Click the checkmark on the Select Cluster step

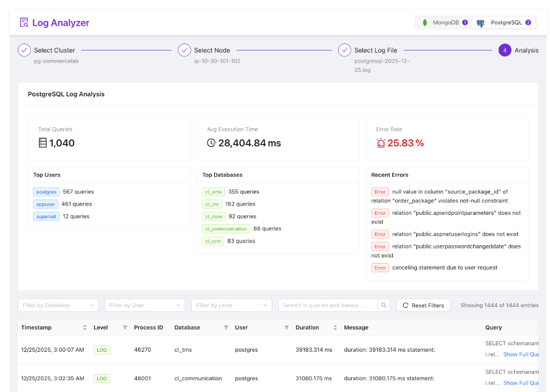coord(24,49)
